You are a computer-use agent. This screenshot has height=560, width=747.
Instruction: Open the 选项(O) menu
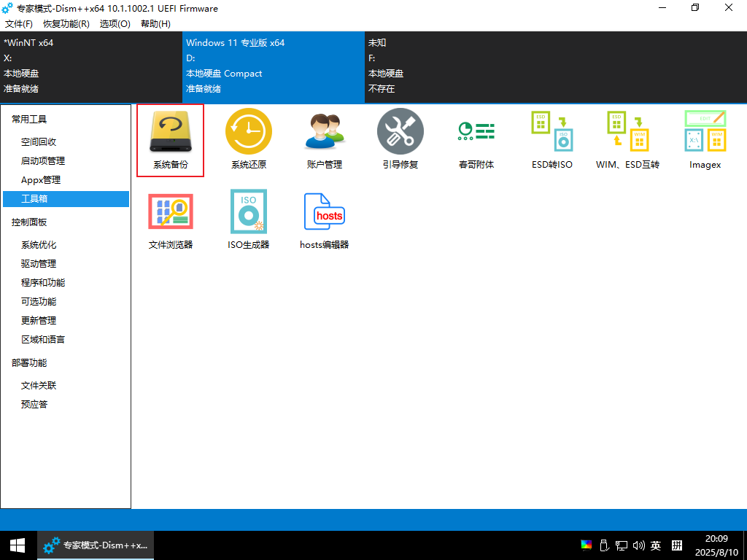click(x=115, y=24)
